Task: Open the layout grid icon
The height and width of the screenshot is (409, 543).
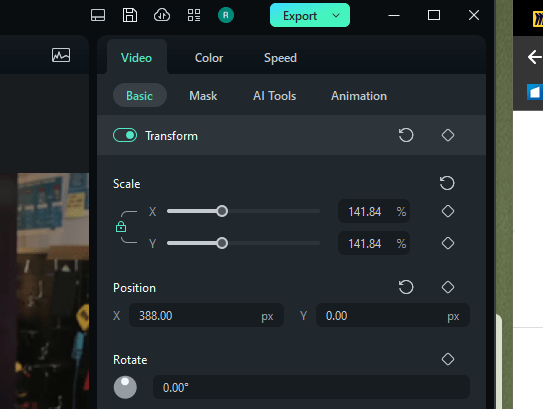Action: 194,15
